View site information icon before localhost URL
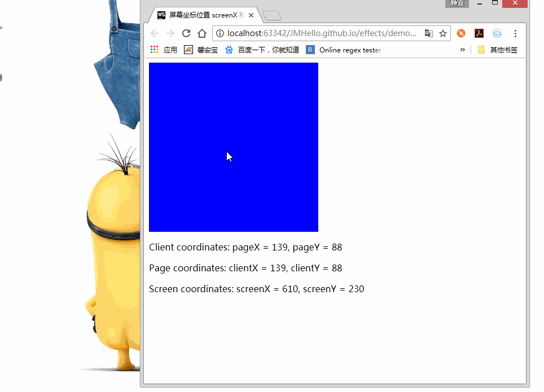Viewport: 544px width, 392px height. [220, 33]
